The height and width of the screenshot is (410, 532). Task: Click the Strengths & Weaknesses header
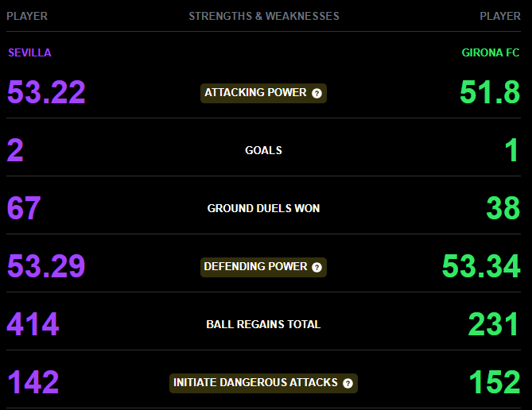point(264,16)
